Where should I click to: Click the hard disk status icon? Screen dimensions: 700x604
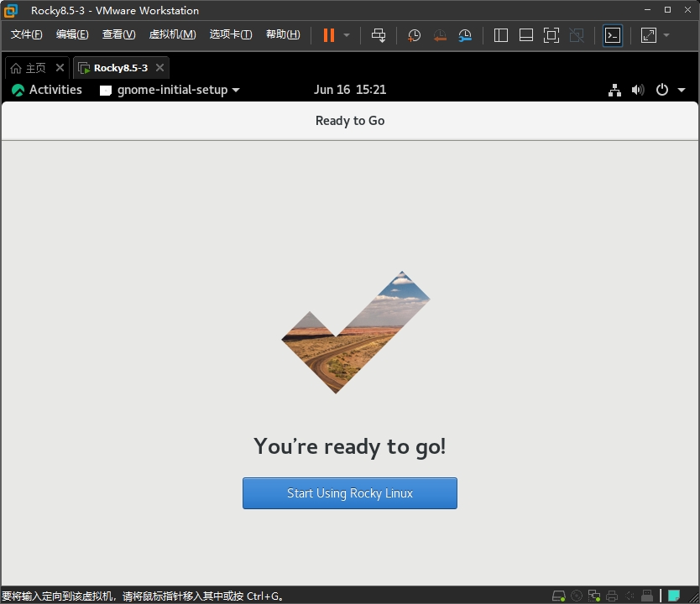pyautogui.click(x=558, y=596)
